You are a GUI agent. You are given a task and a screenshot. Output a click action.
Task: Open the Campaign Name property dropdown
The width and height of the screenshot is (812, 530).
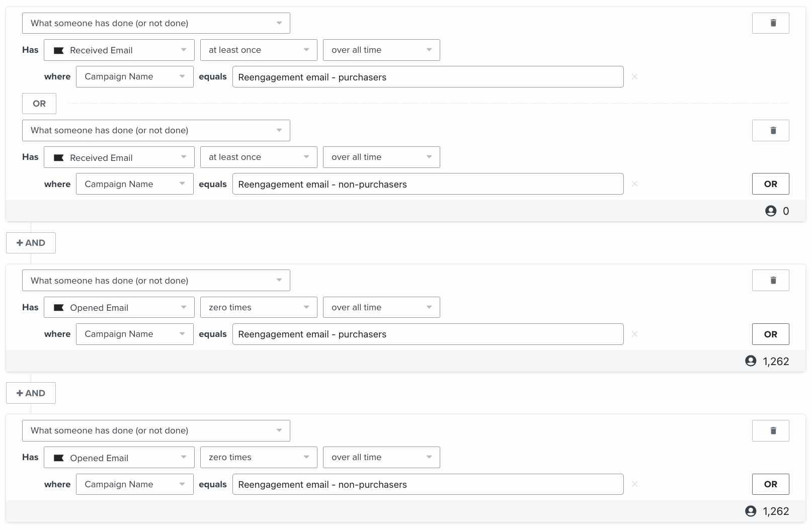tap(134, 76)
